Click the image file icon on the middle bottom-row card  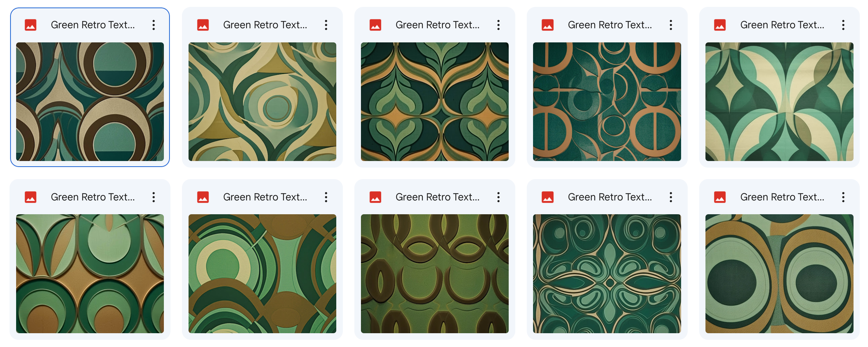[376, 197]
